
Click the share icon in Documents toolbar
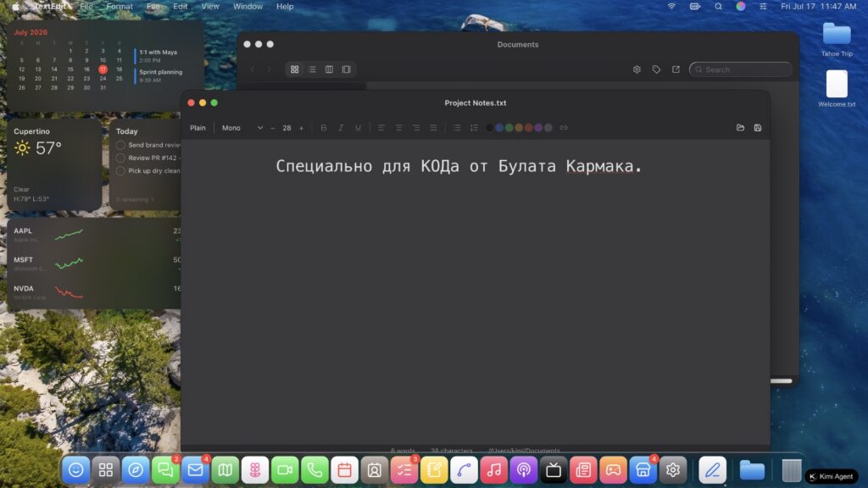pos(676,69)
